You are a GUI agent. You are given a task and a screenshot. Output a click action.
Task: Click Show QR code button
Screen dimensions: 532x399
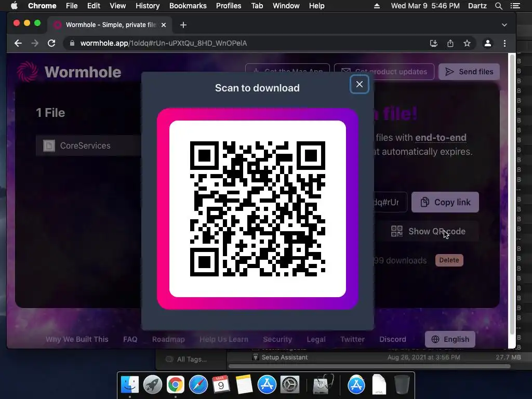click(x=428, y=231)
